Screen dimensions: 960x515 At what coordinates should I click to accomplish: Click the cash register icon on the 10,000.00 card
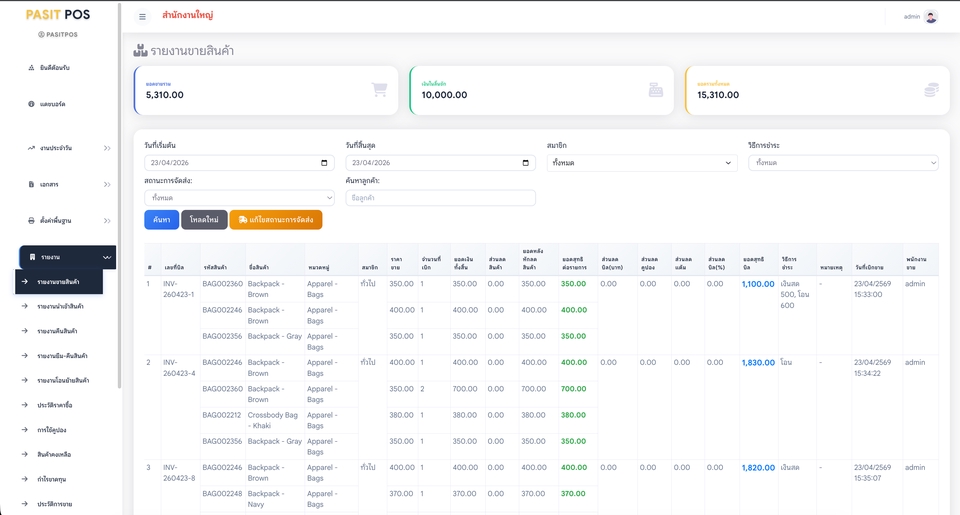[656, 90]
